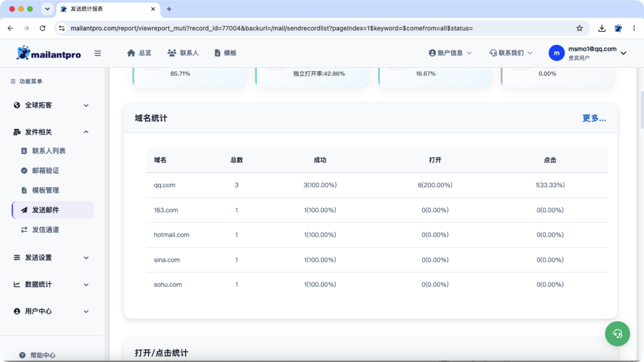
Task: Click the 账户信息 user icon
Action: 432,53
